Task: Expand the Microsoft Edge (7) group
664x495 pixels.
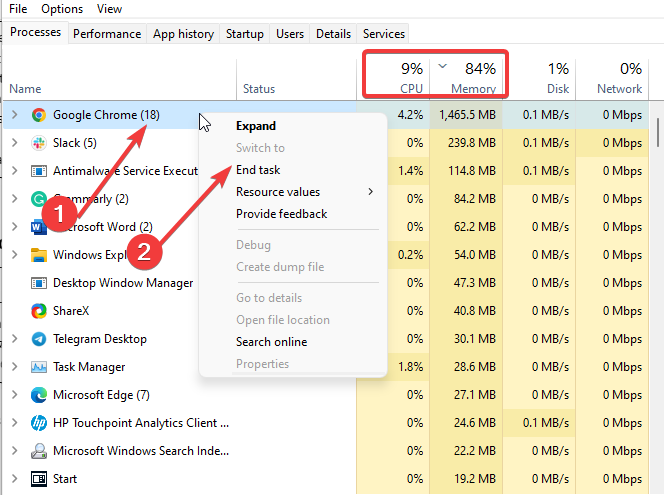Action: [14, 395]
